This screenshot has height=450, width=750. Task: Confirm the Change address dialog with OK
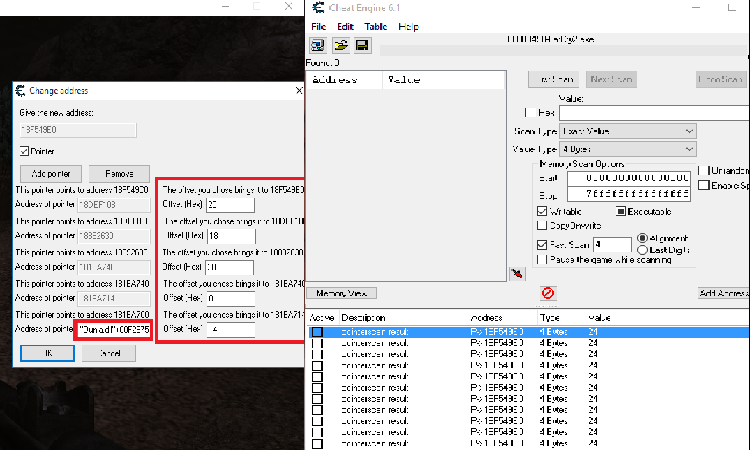[x=47, y=353]
